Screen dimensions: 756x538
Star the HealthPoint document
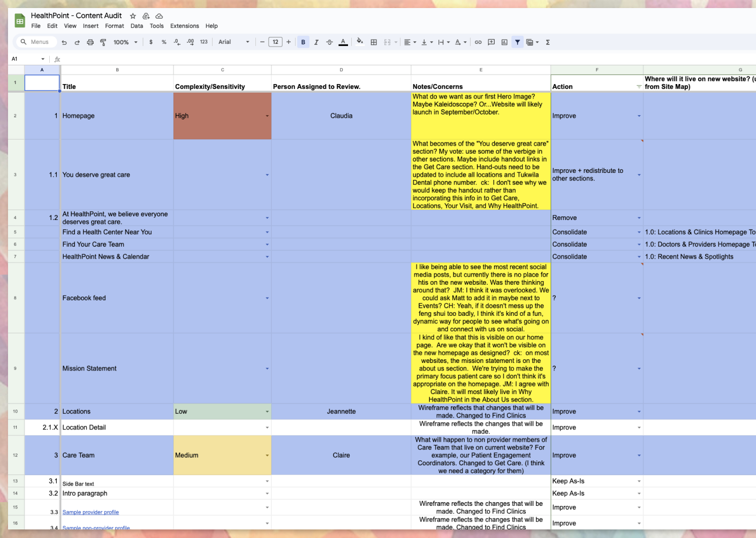pos(133,16)
